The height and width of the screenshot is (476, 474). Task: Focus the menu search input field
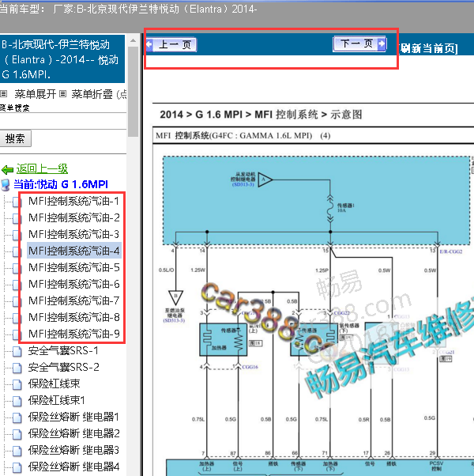63,121
